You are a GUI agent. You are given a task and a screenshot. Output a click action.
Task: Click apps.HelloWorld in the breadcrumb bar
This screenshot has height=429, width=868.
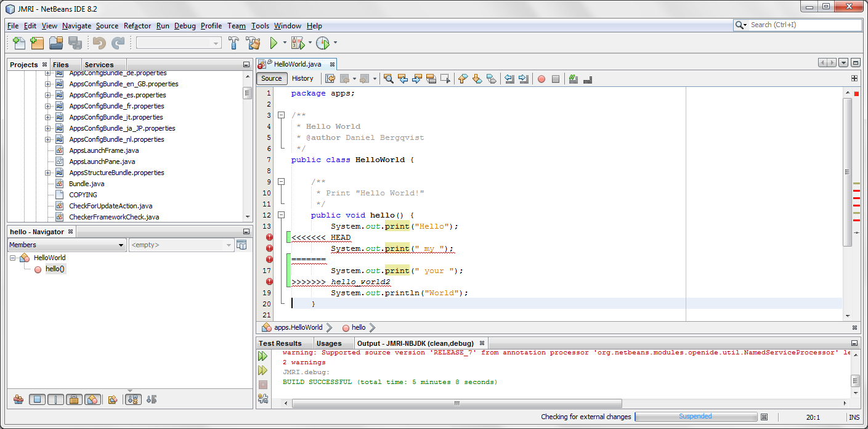click(298, 327)
